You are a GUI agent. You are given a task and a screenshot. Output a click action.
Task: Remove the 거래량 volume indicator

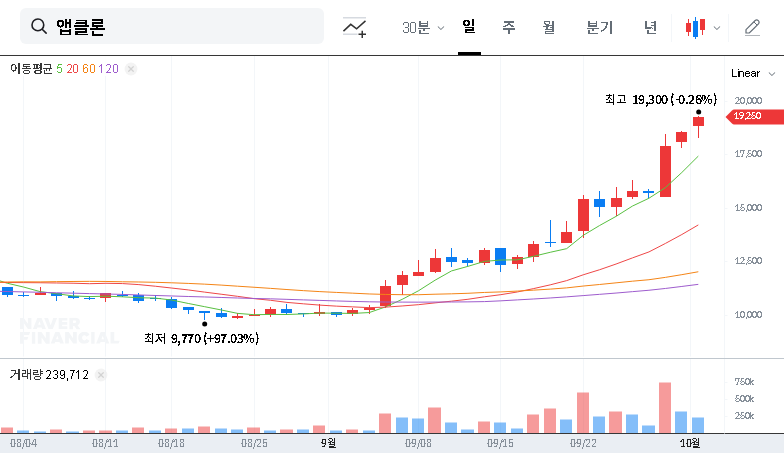click(x=101, y=375)
